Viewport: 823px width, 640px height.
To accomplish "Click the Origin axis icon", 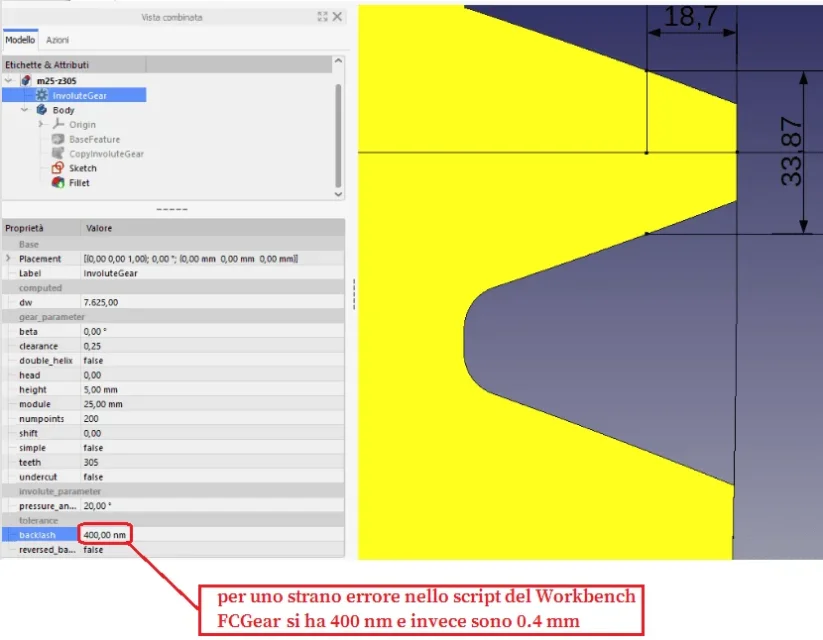I will pyautogui.click(x=58, y=125).
